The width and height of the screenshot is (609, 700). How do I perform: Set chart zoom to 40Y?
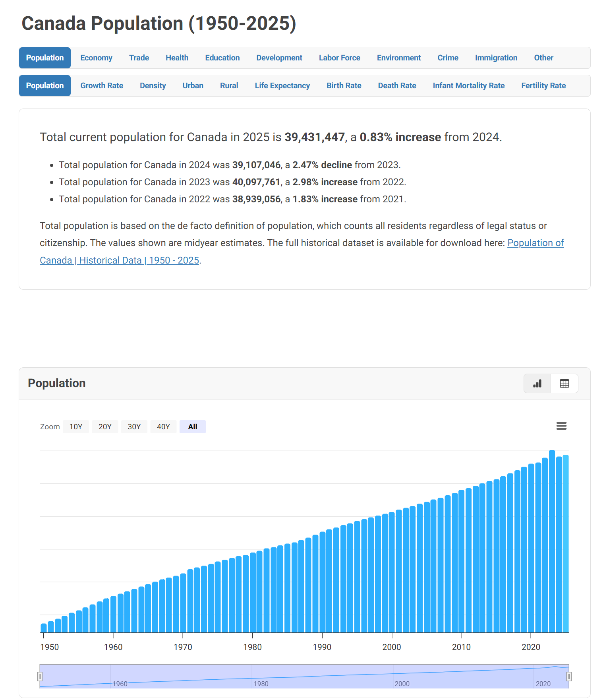tap(163, 427)
